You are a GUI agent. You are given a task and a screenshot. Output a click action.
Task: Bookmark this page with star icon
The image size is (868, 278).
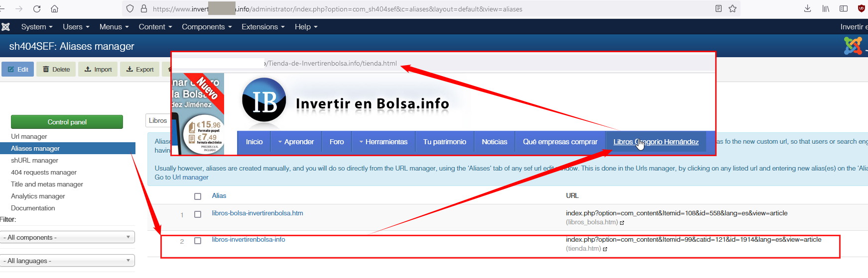pos(733,8)
